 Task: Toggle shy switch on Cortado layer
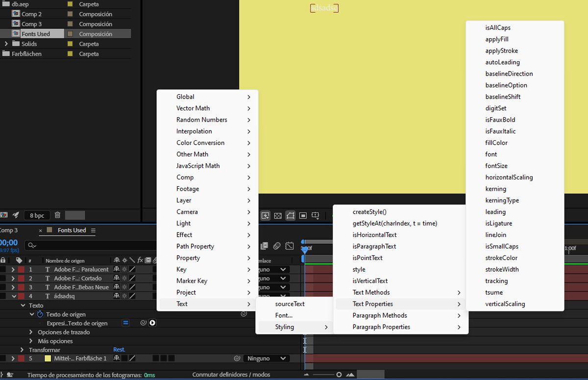coord(117,279)
